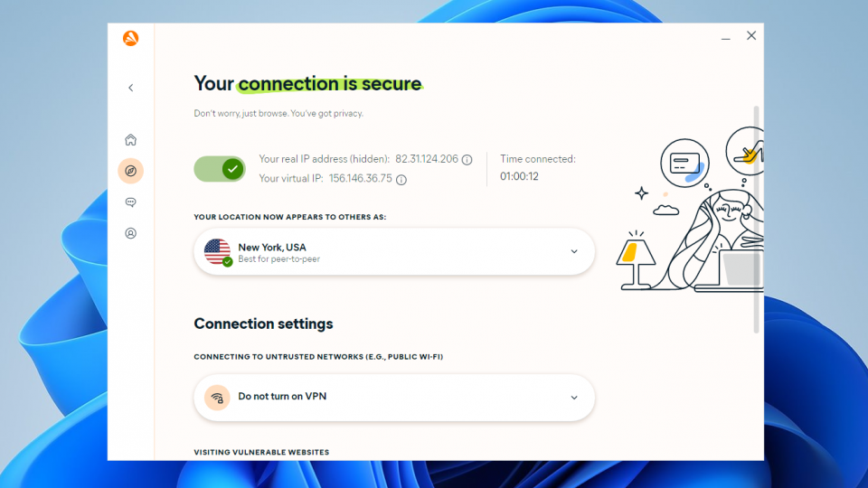Click the USA flag icon
Screen dimensions: 868x488
pyautogui.click(x=217, y=252)
